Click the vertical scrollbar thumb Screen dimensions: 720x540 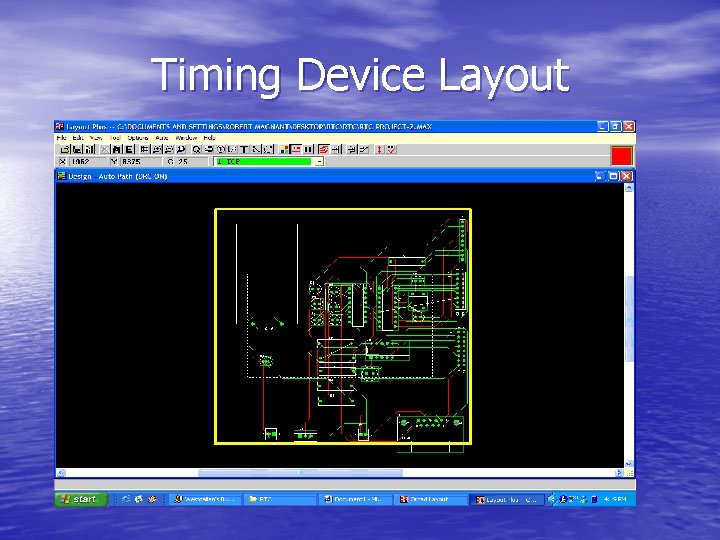point(629,319)
